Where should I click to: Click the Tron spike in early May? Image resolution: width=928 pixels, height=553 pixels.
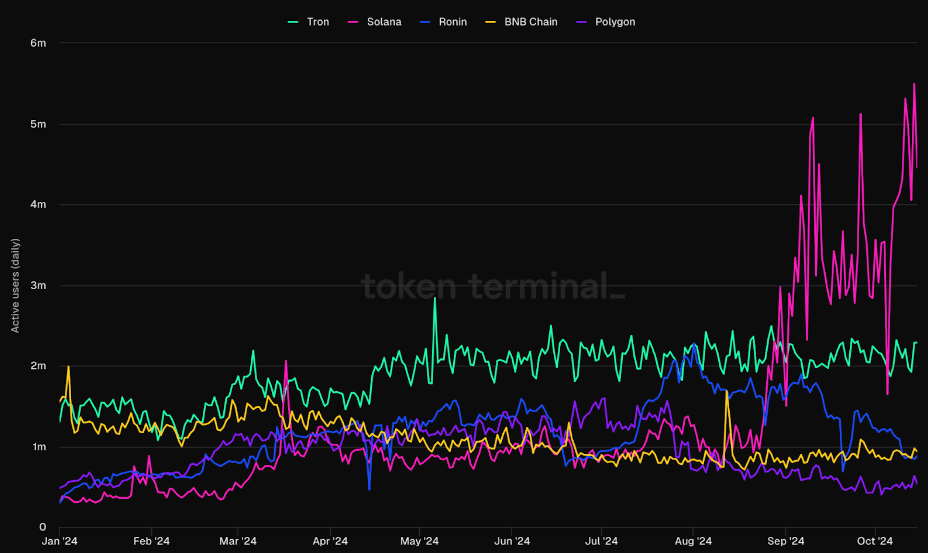point(434,299)
